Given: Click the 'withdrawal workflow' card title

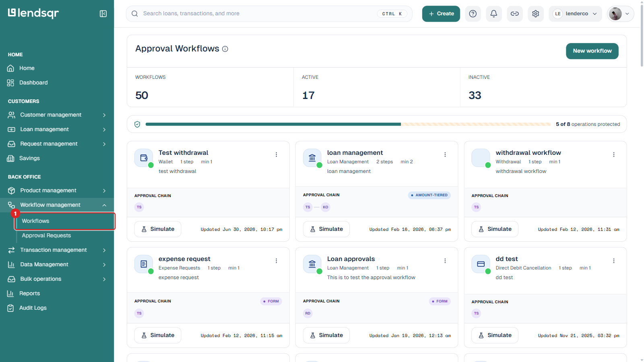Looking at the screenshot, I should [528, 153].
